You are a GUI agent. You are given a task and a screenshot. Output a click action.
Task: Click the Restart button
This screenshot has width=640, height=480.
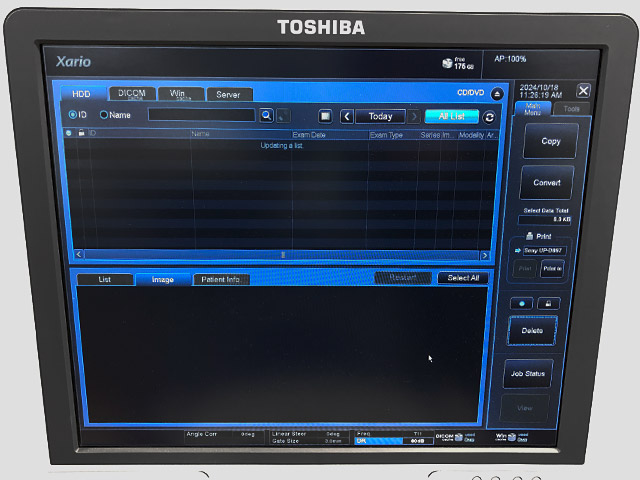403,278
